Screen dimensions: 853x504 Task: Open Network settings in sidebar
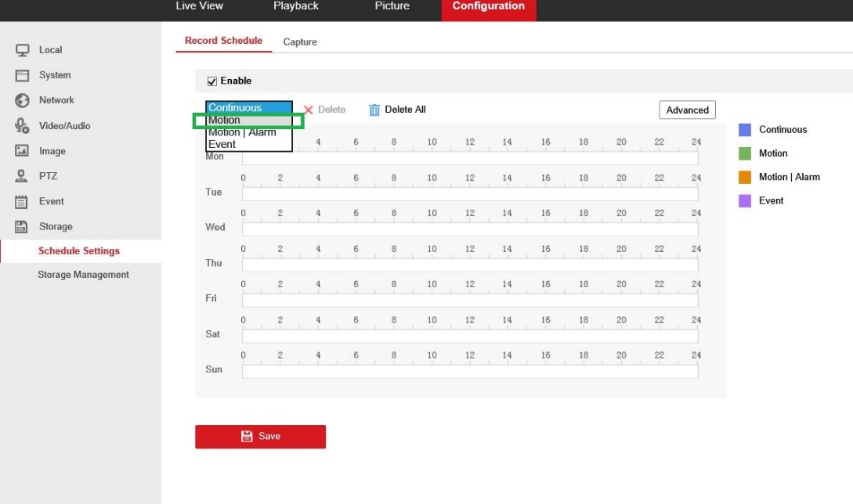pyautogui.click(x=56, y=100)
